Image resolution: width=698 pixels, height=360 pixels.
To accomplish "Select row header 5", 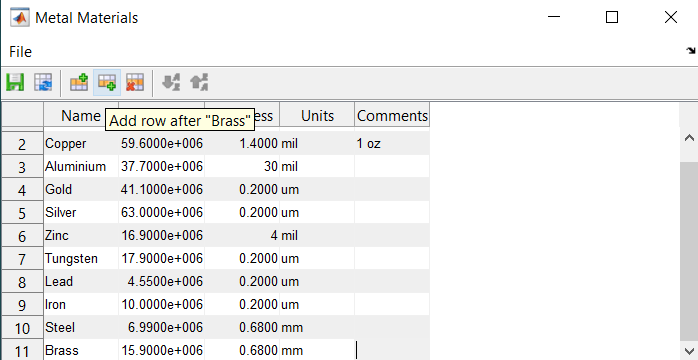I will tap(22, 213).
